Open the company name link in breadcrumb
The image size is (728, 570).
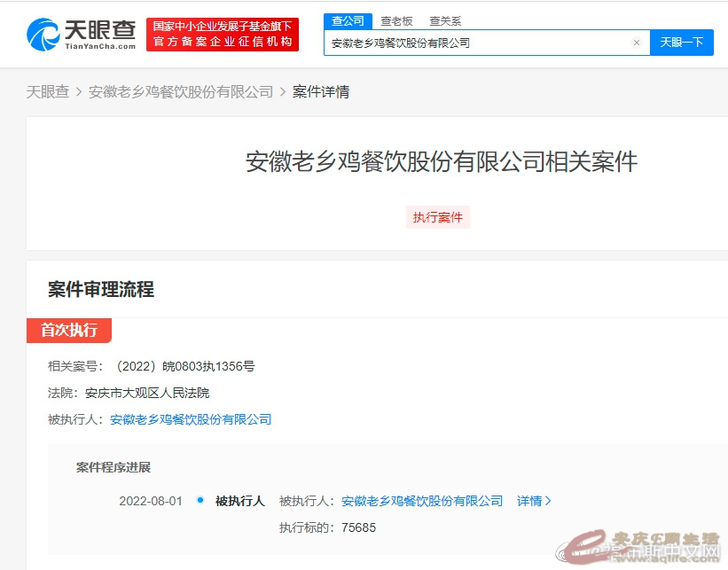click(181, 91)
